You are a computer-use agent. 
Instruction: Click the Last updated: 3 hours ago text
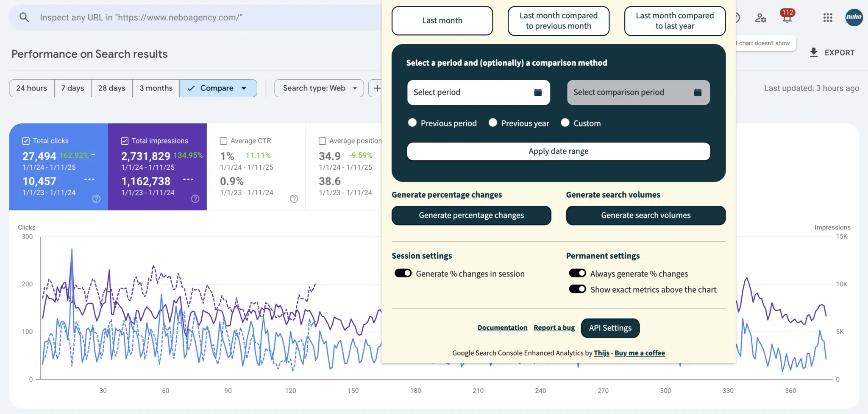pyautogui.click(x=812, y=88)
